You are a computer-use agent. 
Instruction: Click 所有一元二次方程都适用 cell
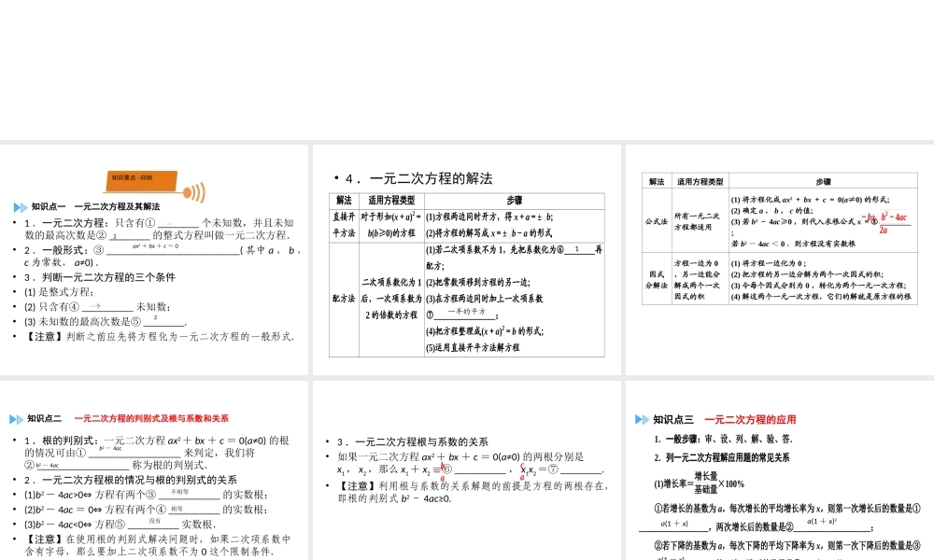700,221
